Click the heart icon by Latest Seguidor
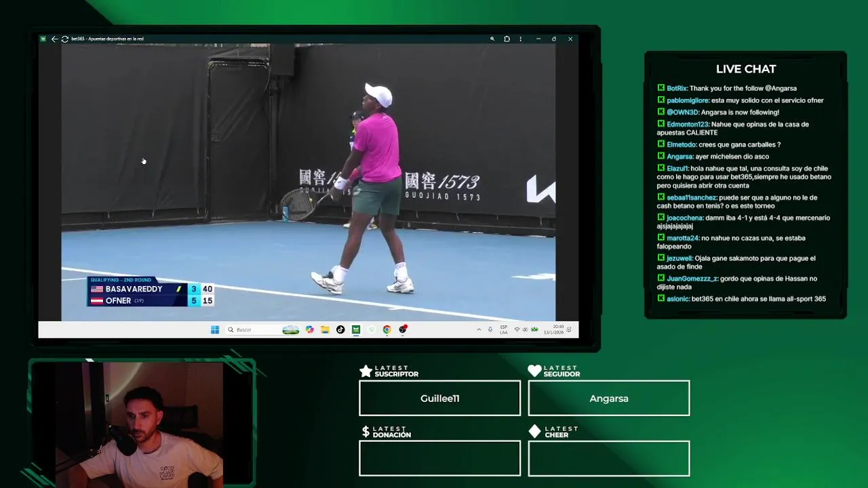This screenshot has height=488, width=868. pyautogui.click(x=534, y=371)
